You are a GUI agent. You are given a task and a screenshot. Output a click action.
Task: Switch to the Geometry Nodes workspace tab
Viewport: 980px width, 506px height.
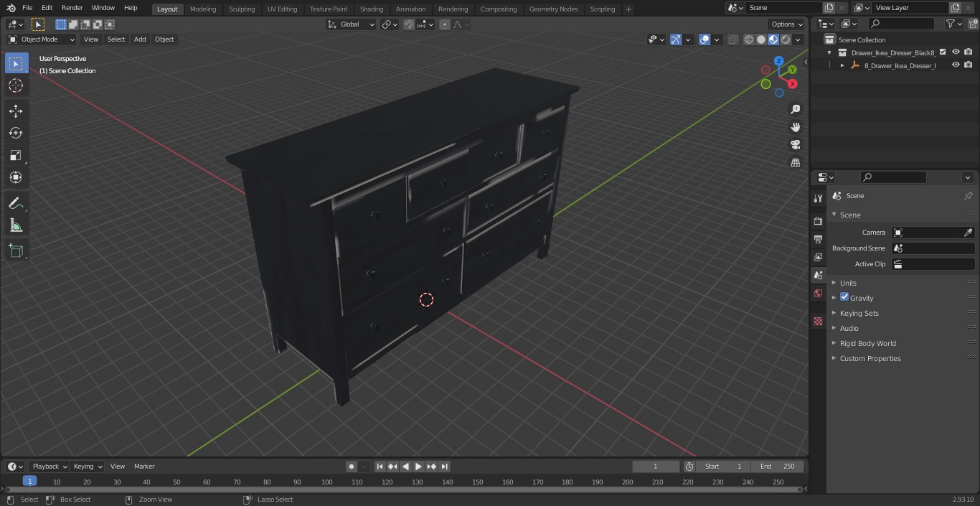553,9
